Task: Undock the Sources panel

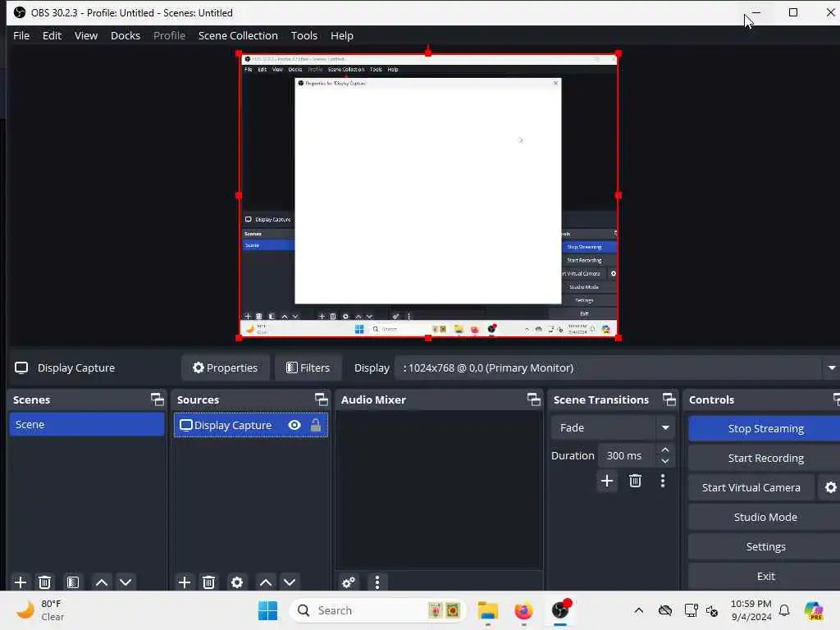Action: point(321,399)
